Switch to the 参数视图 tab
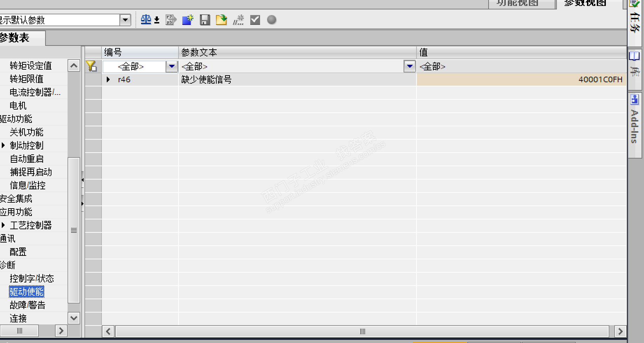Image resolution: width=644 pixels, height=343 pixels. pos(585,3)
